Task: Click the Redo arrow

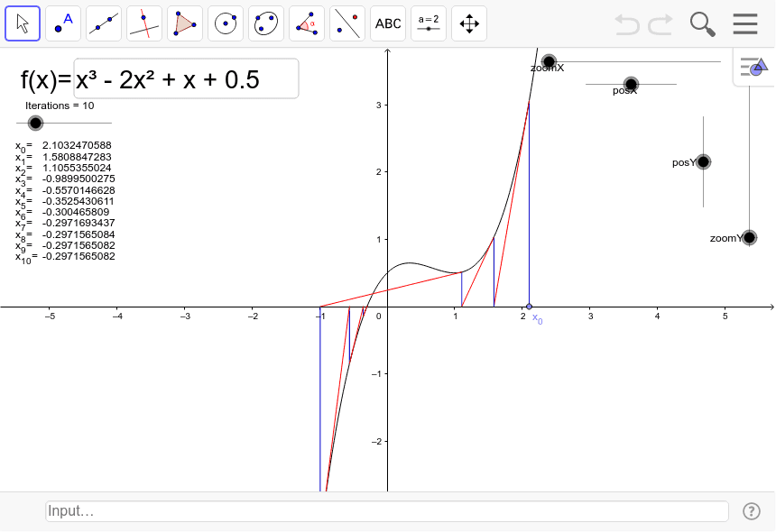Action: click(661, 23)
